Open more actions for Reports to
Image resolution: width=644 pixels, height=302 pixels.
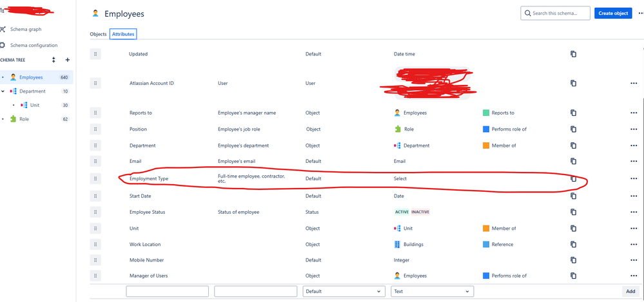pos(634,113)
